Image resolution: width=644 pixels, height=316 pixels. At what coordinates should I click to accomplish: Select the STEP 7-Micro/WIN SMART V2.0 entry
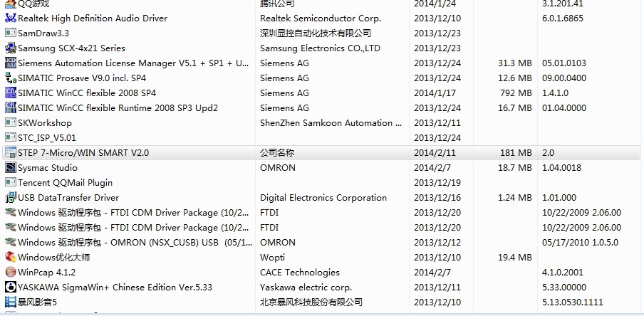coord(83,152)
